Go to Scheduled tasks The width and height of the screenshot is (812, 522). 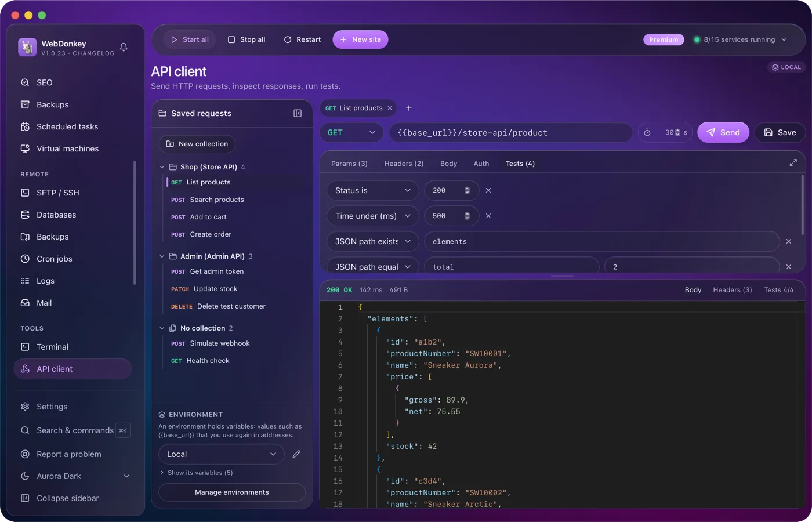[73, 126]
